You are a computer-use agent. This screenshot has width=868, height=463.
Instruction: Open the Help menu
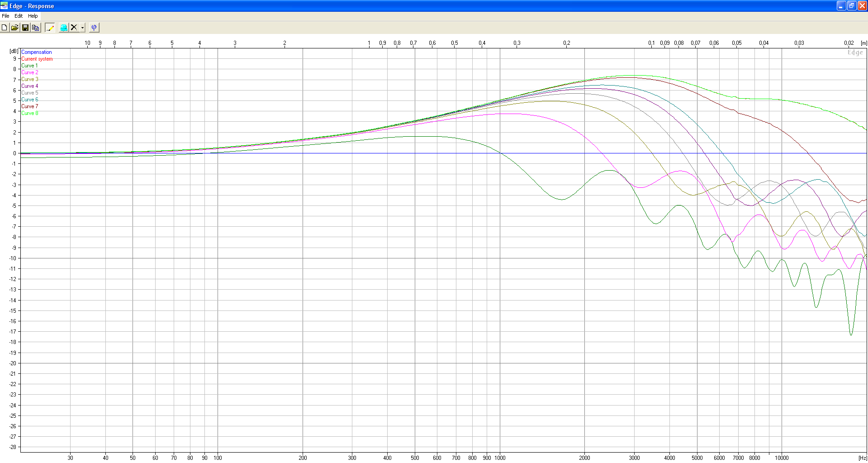pyautogui.click(x=33, y=16)
